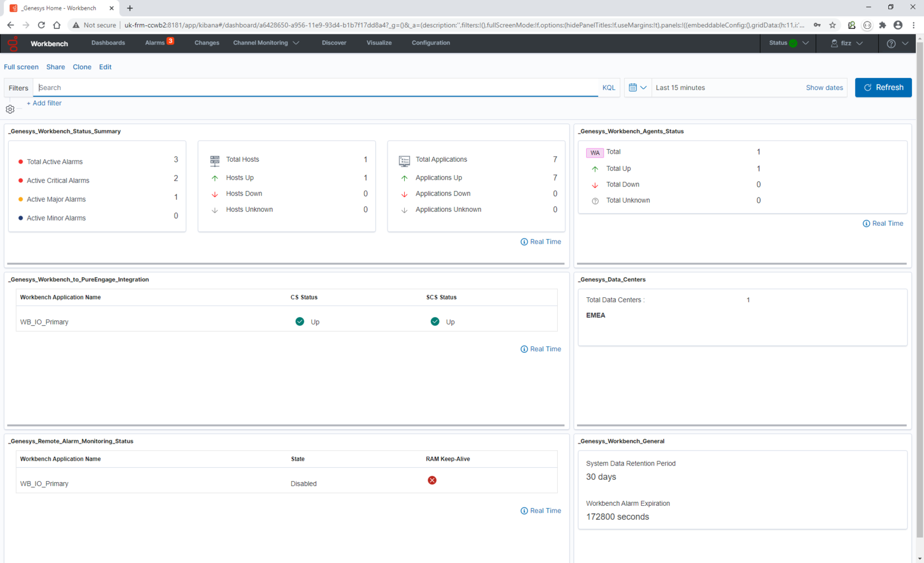Go to the Dashboards menu

click(x=108, y=43)
